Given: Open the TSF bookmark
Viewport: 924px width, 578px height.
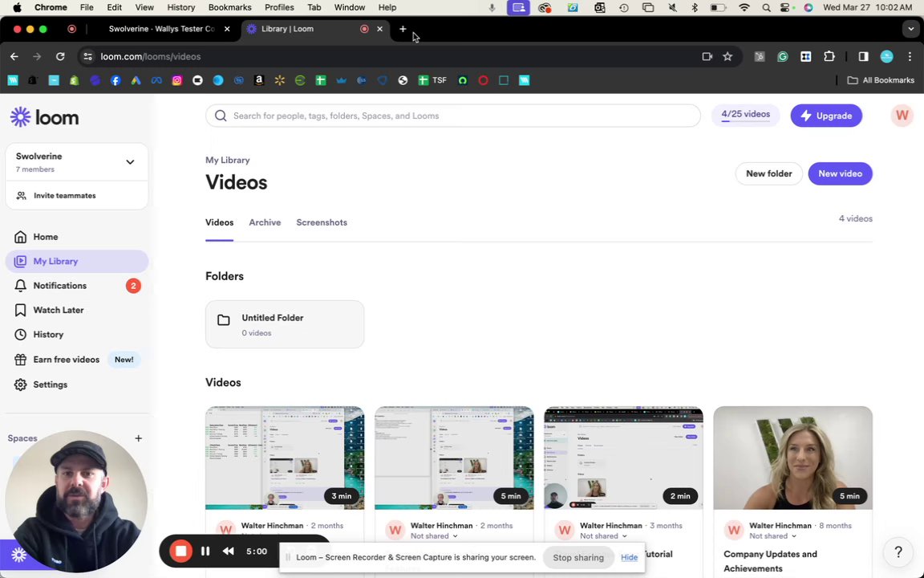Looking at the screenshot, I should tap(432, 80).
